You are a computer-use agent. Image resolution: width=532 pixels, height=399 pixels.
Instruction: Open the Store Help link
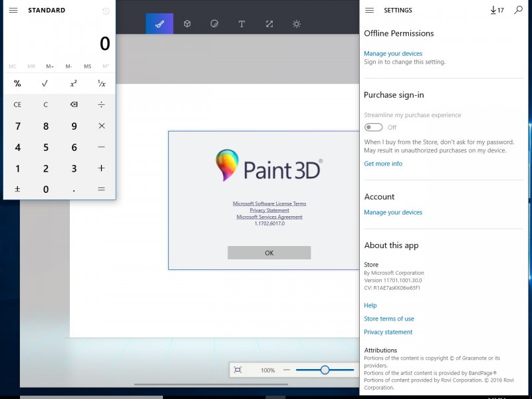pos(370,305)
